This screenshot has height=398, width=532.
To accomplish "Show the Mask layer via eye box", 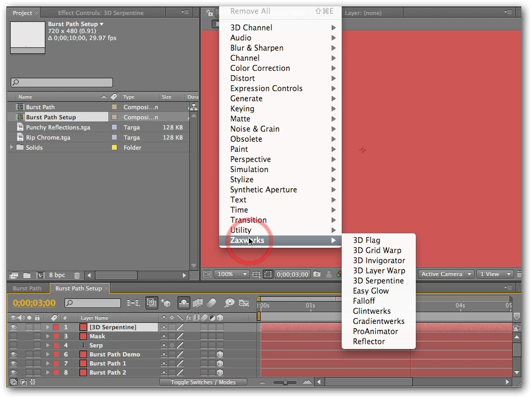I will pyautogui.click(x=13, y=336).
